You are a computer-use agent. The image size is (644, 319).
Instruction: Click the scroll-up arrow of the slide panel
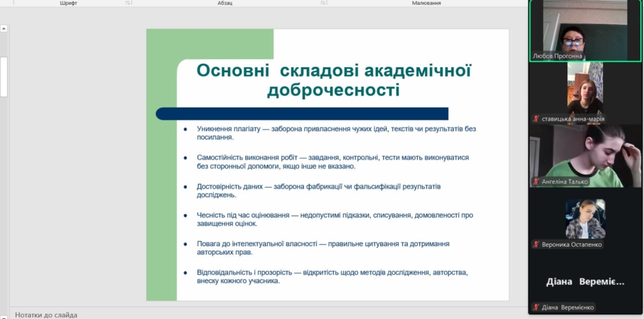4,28
